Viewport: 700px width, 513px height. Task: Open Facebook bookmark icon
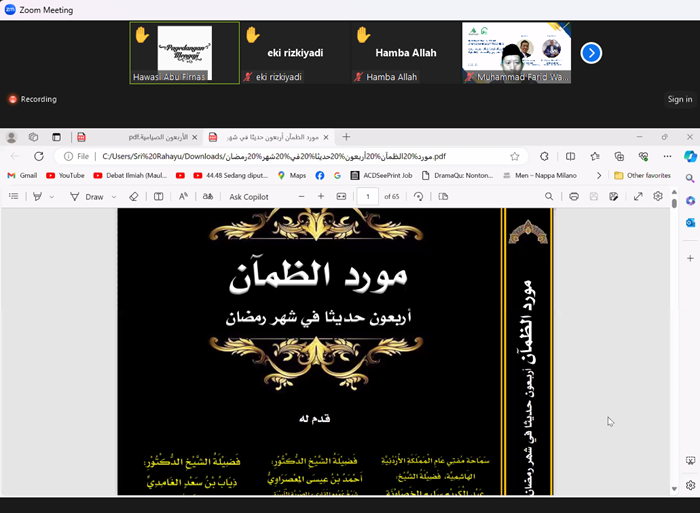(x=320, y=175)
